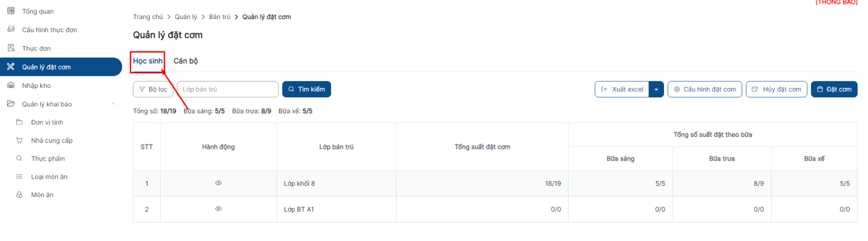This screenshot has height=241, width=868.
Task: Open Món ăn sidebar icon
Action: [x=20, y=194]
